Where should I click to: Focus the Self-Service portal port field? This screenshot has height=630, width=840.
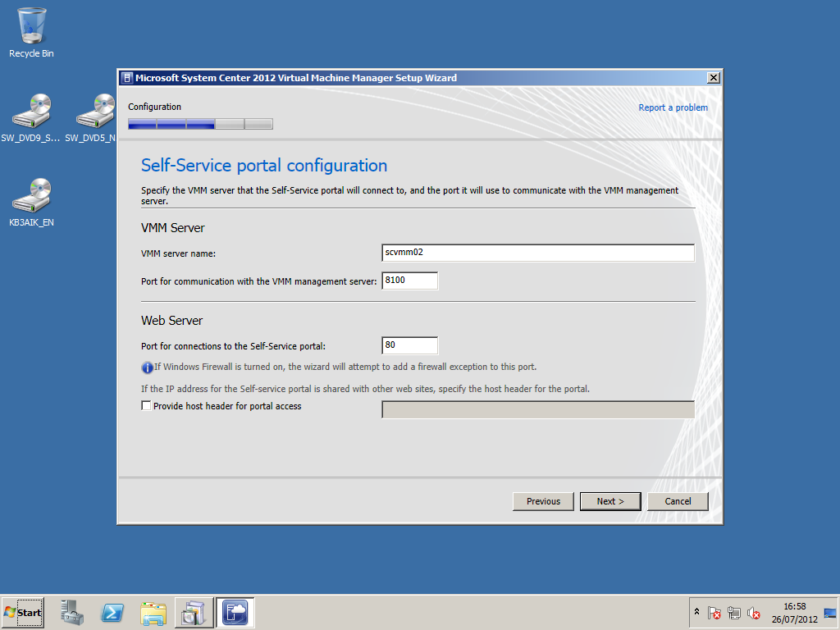pos(410,345)
